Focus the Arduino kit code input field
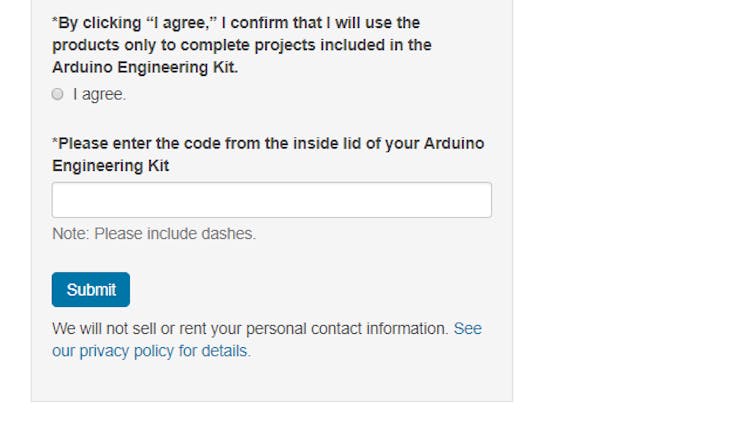The image size is (750, 422). pyautogui.click(x=271, y=200)
